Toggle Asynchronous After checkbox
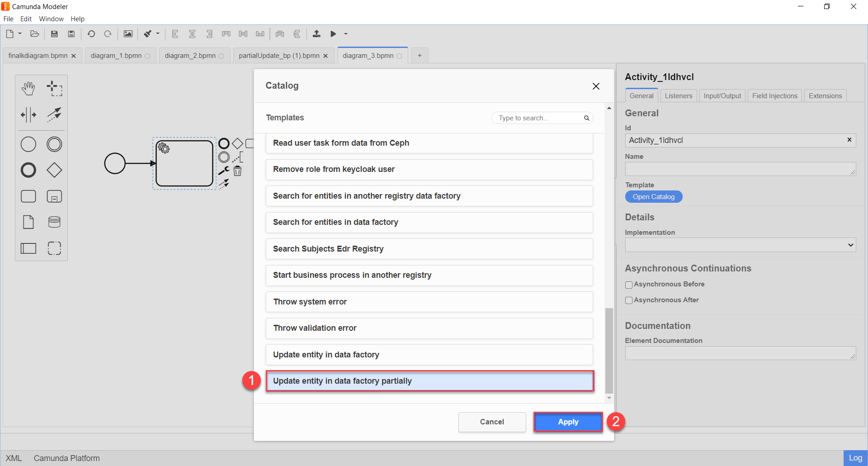 (x=629, y=300)
